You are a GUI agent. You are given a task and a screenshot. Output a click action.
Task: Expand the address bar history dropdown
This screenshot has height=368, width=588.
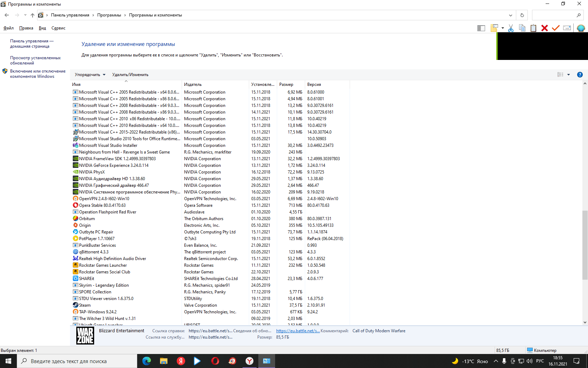(510, 15)
